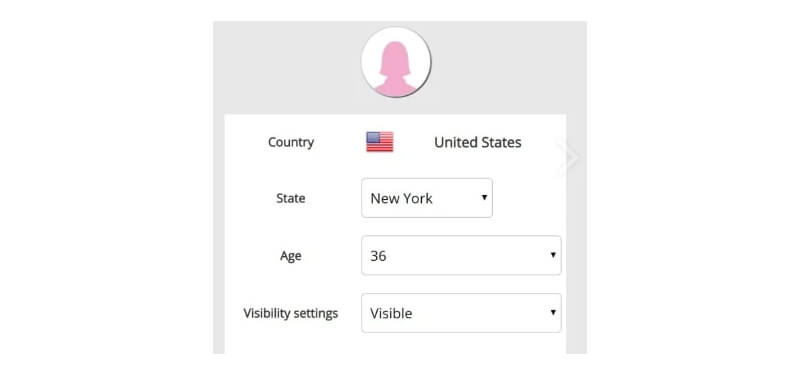Select the 'Visible' value text
The image size is (800, 375).
[391, 313]
